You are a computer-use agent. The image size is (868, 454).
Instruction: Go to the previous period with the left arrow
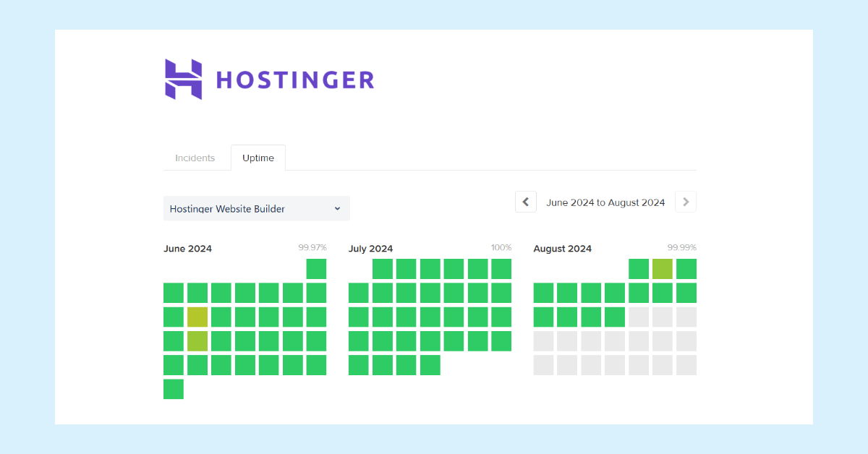(526, 202)
